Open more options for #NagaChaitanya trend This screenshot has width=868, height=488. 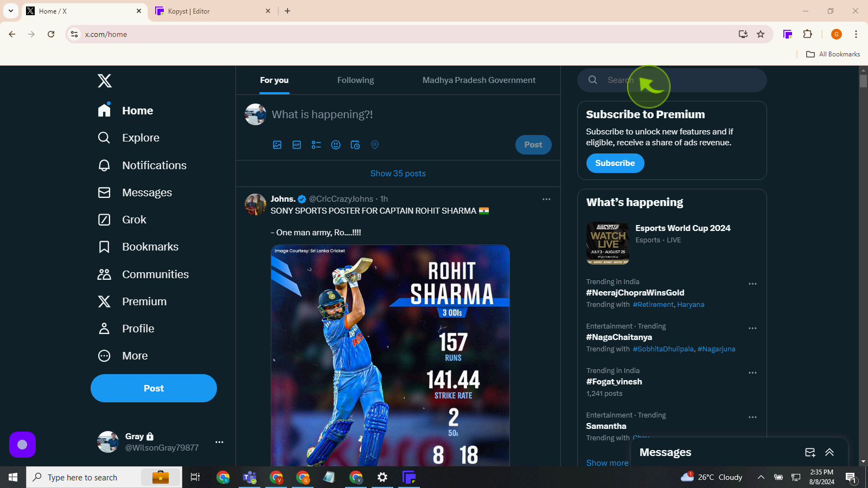752,329
